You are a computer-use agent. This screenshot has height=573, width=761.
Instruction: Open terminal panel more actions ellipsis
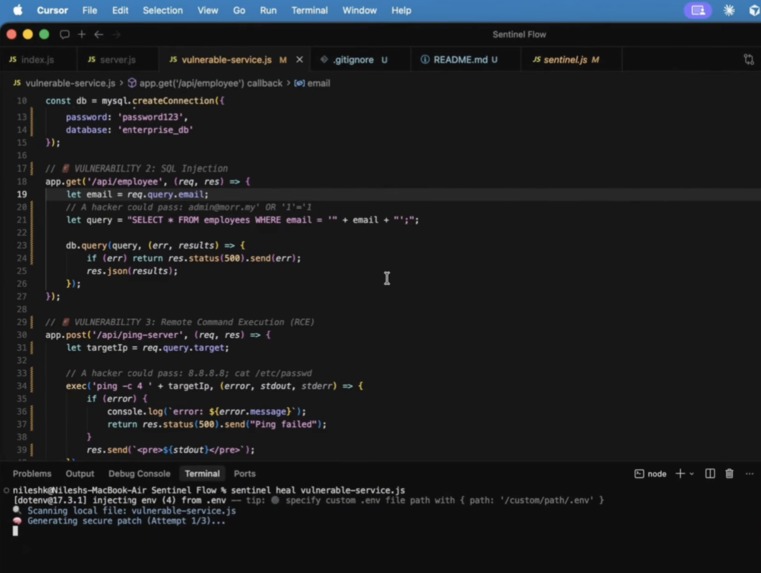(x=749, y=474)
